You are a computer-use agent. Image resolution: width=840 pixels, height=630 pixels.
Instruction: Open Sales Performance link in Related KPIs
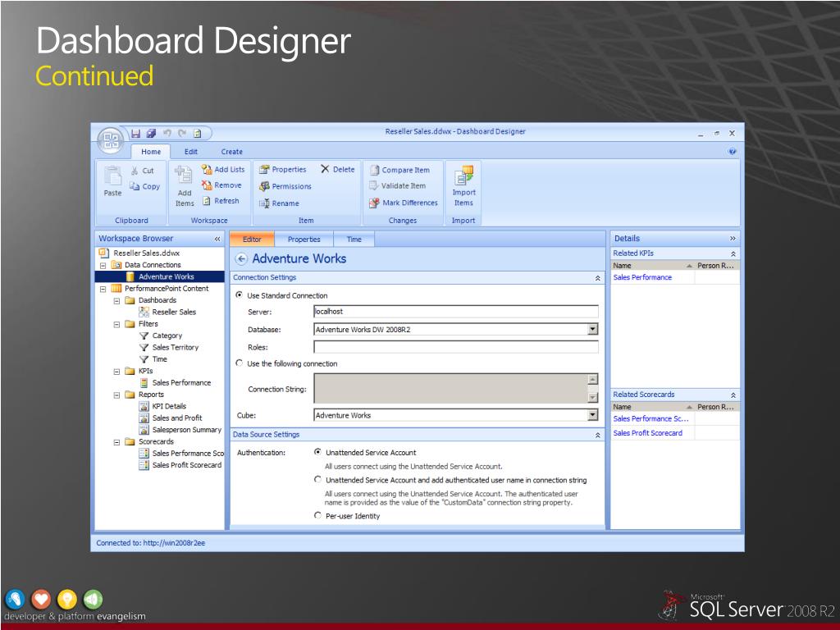point(642,277)
